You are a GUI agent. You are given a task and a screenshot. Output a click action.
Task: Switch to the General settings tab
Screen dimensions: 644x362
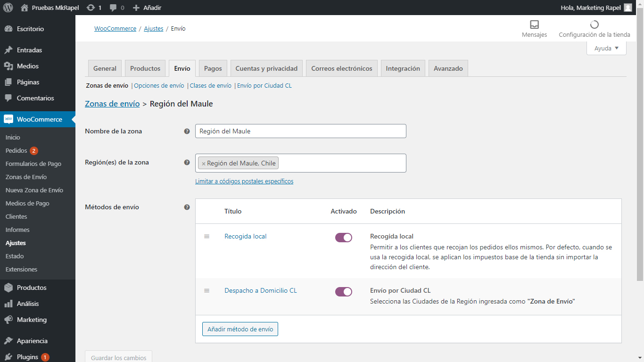(x=105, y=68)
